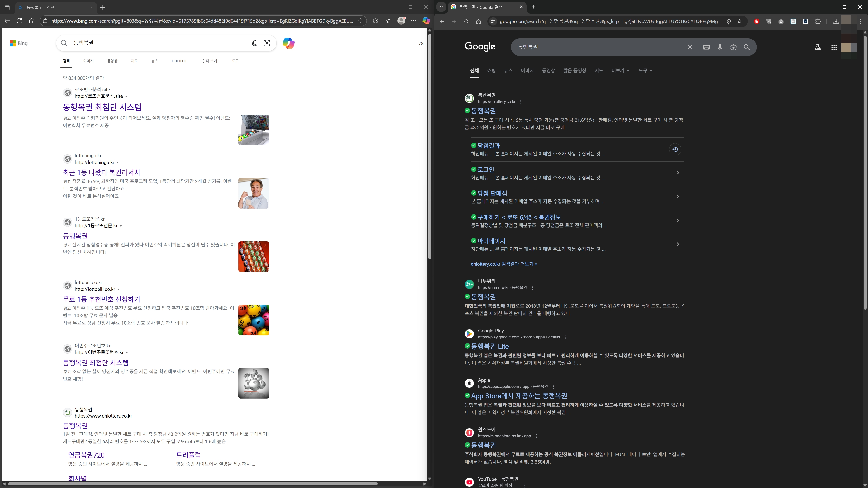Open Chrome site information icon in address bar
Viewport: 868px width, 488px height.
pyautogui.click(x=493, y=21)
